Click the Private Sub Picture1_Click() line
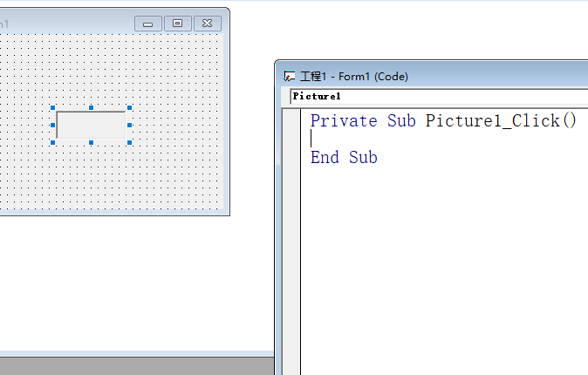 tap(443, 120)
